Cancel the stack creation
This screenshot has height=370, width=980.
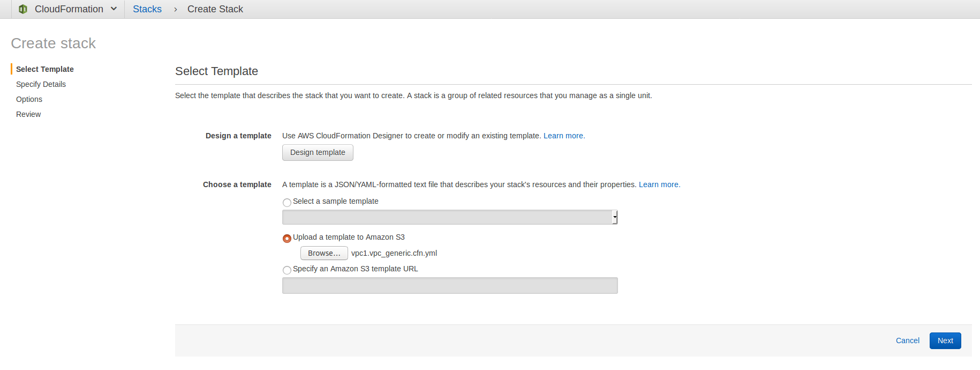pos(908,341)
